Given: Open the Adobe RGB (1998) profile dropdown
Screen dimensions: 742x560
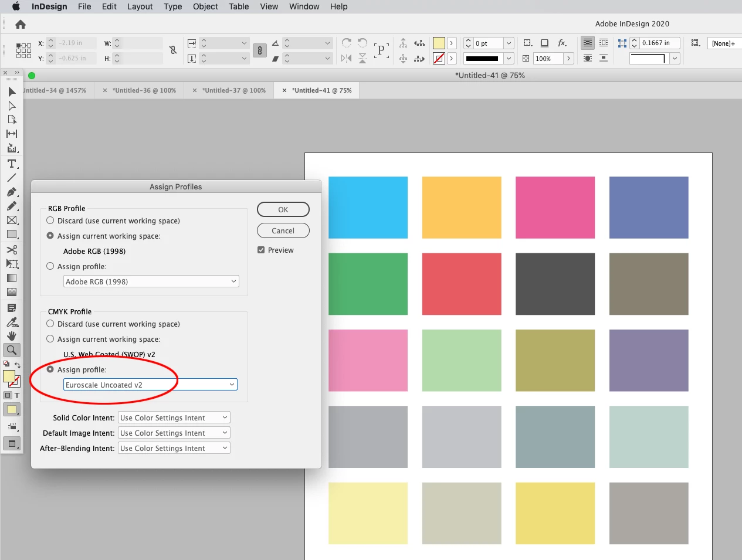Looking at the screenshot, I should point(151,281).
